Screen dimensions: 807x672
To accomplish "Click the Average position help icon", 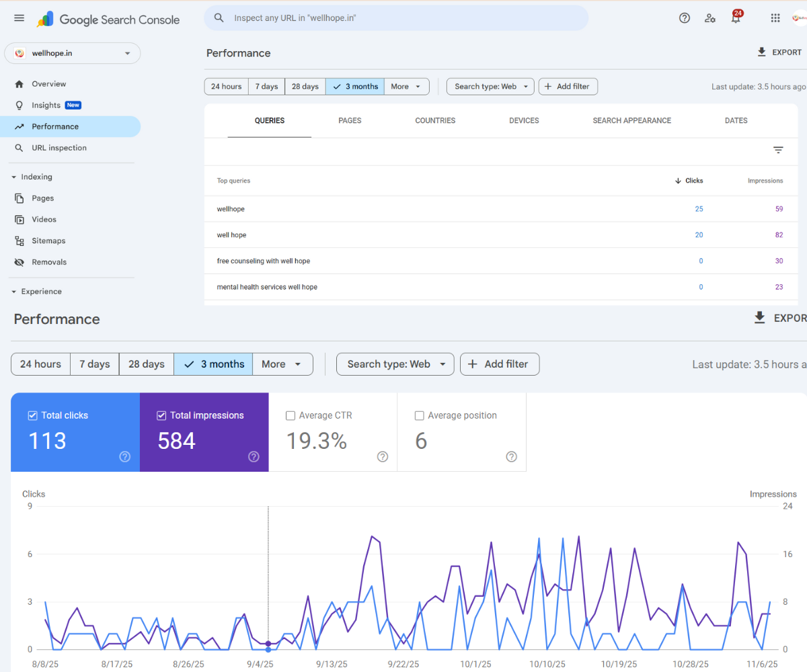I will [x=511, y=457].
